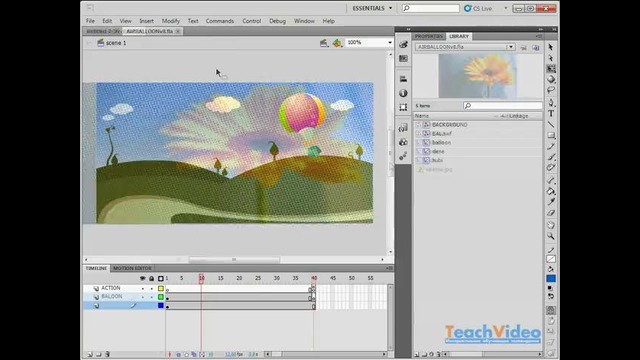Viewport: 640px width, 360px height.
Task: Toggle visibility of all layers via the eye icon
Action: tap(142, 278)
